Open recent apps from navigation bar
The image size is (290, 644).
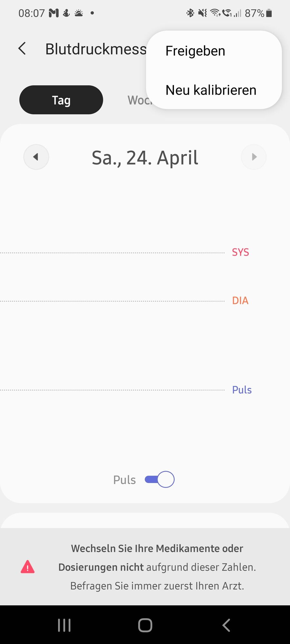(64, 625)
